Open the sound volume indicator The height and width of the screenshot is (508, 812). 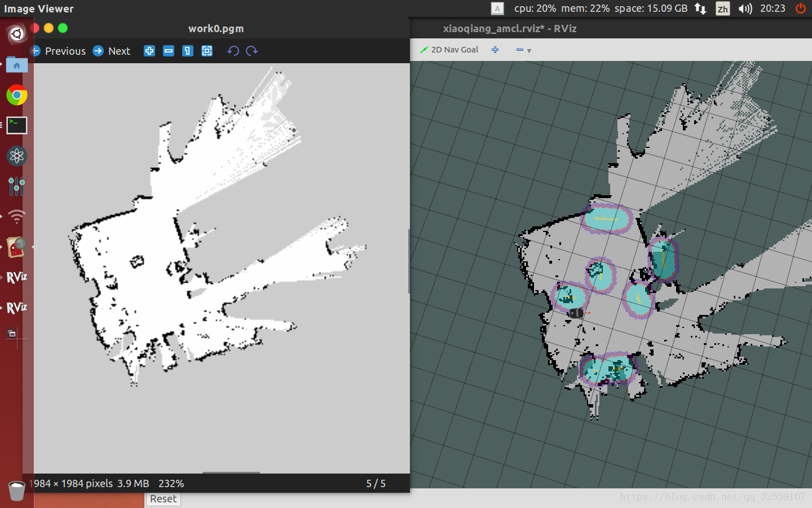[x=745, y=8]
